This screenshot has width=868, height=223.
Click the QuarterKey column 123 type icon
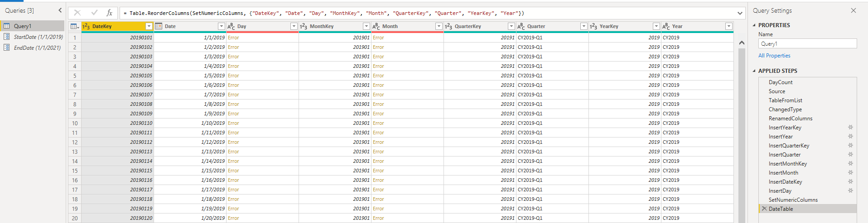(x=448, y=26)
